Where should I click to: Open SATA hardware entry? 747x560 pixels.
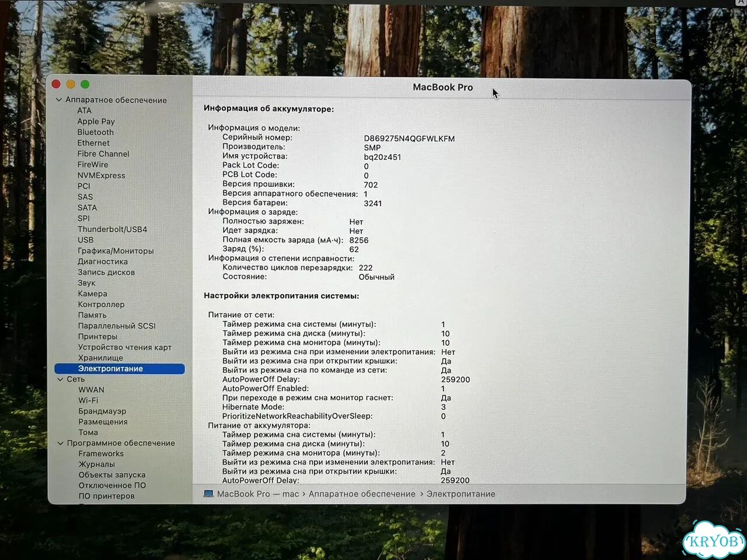(x=88, y=208)
